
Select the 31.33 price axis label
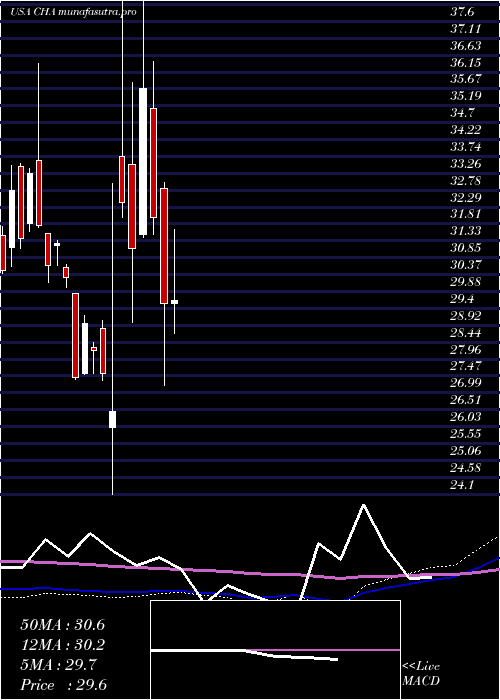point(466,231)
